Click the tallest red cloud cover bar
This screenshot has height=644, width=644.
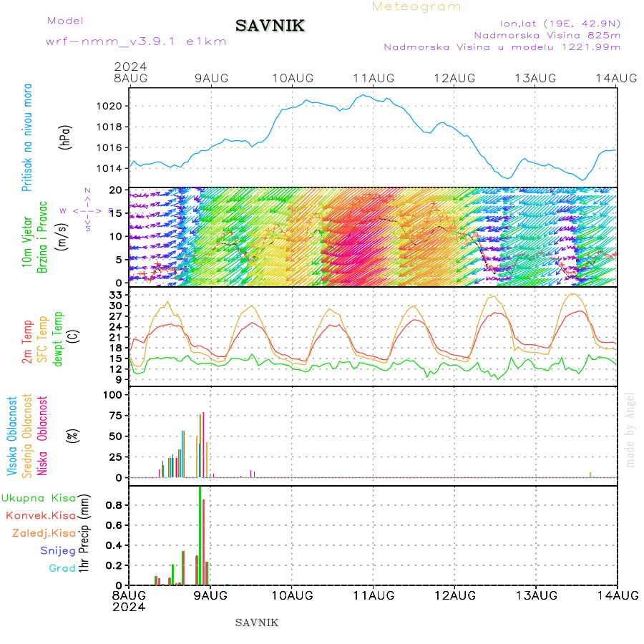203,445
